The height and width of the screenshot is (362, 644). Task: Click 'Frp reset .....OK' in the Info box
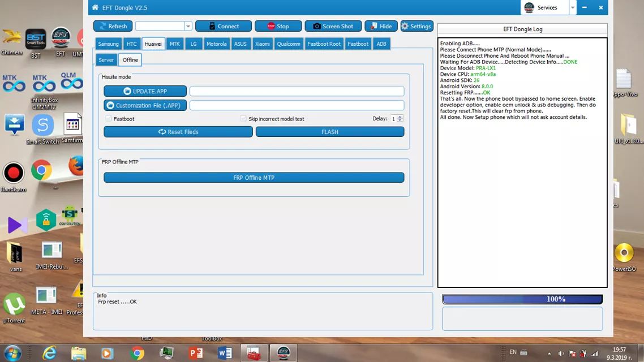point(118,301)
